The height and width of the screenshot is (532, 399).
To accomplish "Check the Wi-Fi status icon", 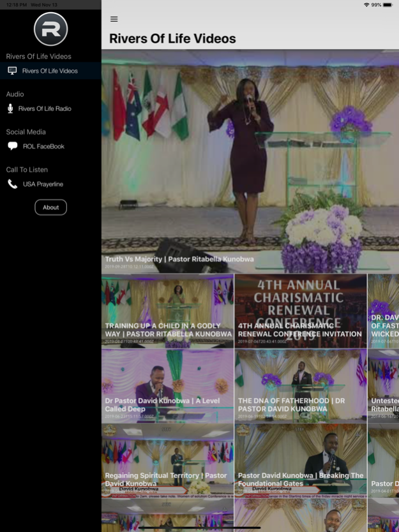I will [x=366, y=4].
